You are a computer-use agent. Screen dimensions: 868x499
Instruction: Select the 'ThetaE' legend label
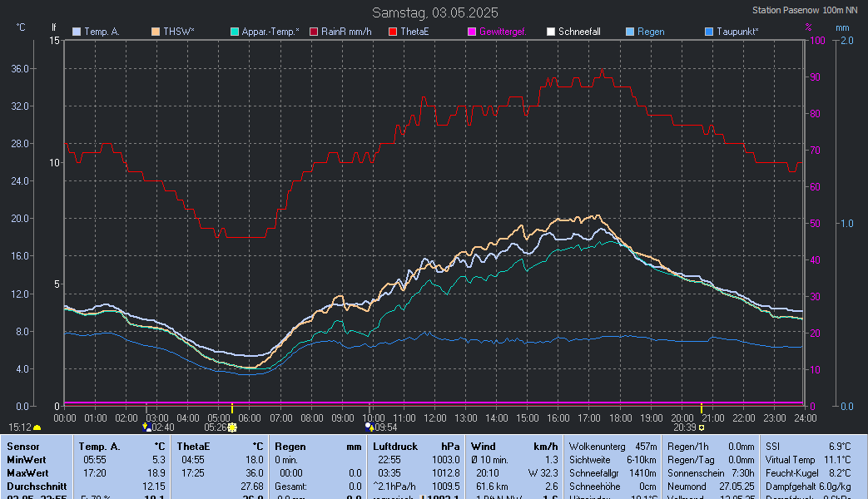pyautogui.click(x=414, y=32)
